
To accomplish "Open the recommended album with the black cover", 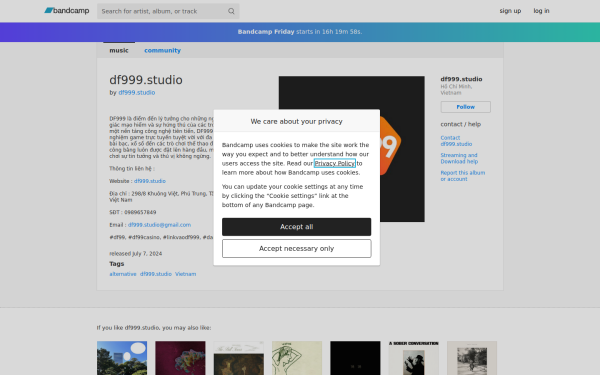I will click(x=355, y=358).
